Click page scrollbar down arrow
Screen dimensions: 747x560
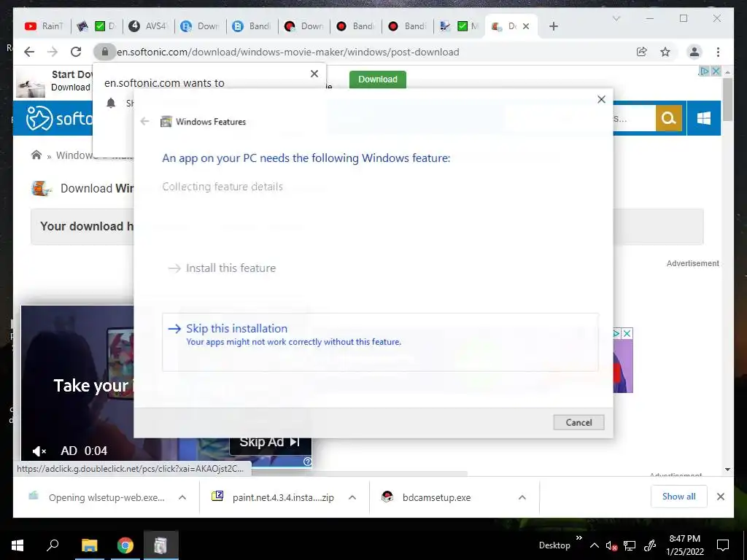pyautogui.click(x=727, y=470)
